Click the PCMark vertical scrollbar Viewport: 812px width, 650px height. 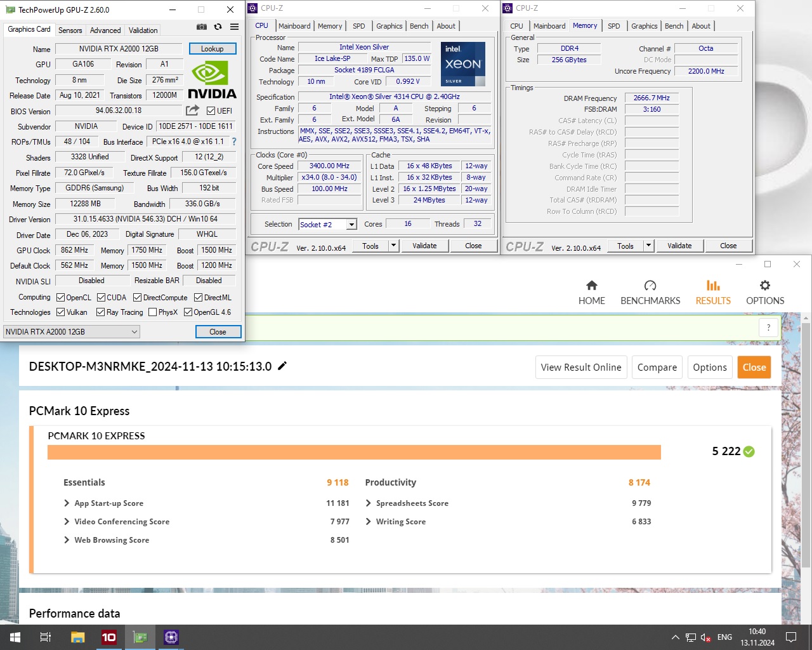point(806,444)
